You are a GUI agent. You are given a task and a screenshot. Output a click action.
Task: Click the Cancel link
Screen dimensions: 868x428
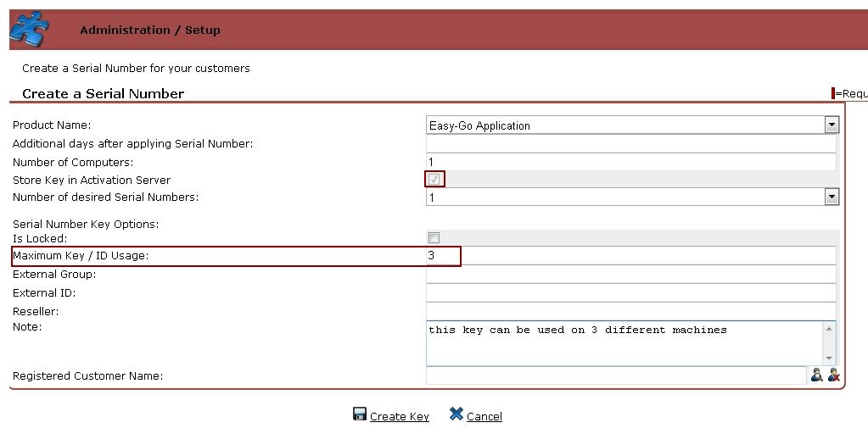coord(484,416)
